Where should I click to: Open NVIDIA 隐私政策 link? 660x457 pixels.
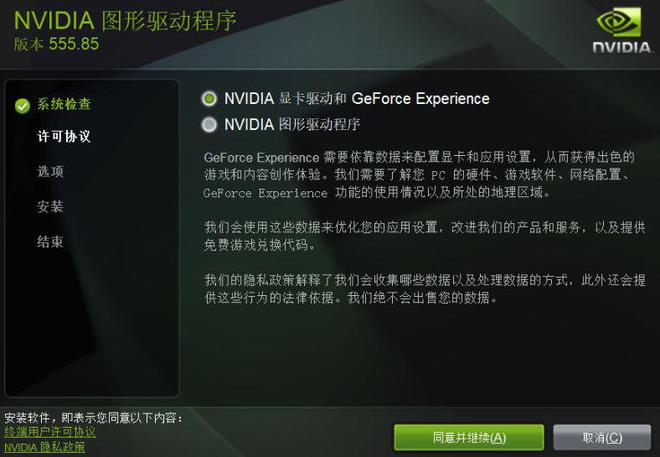45,447
